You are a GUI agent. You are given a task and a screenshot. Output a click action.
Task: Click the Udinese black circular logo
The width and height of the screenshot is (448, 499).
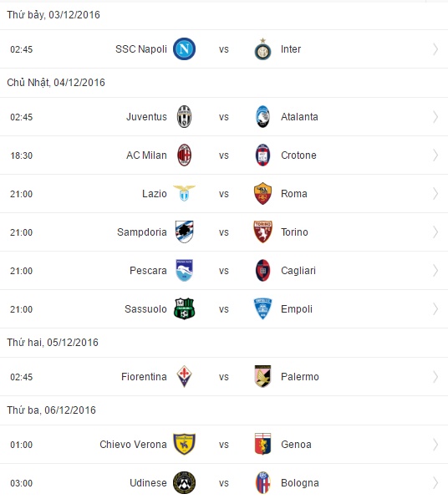(184, 483)
